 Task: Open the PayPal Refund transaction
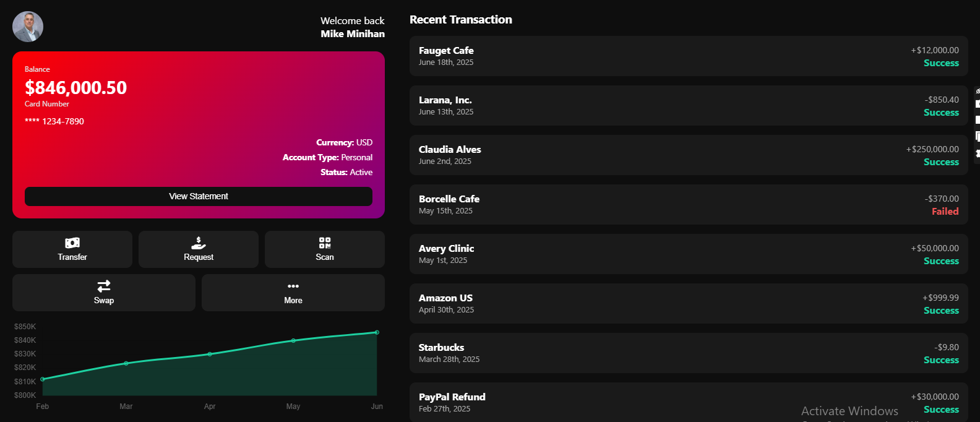689,402
